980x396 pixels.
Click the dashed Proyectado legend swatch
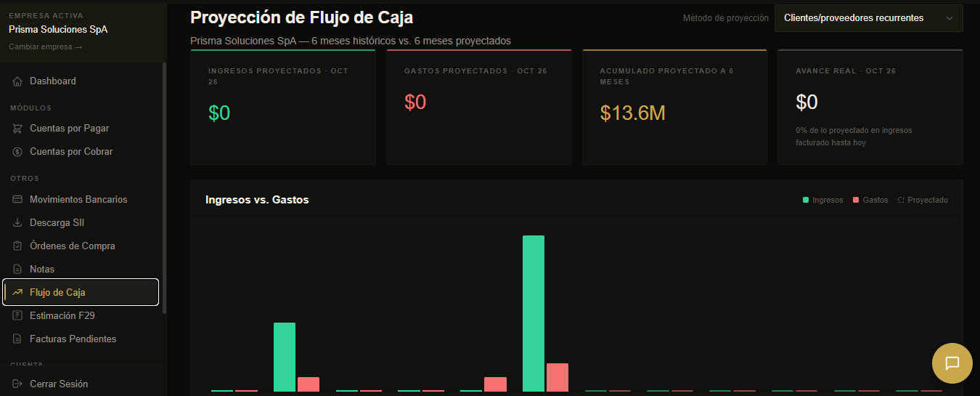(901, 200)
